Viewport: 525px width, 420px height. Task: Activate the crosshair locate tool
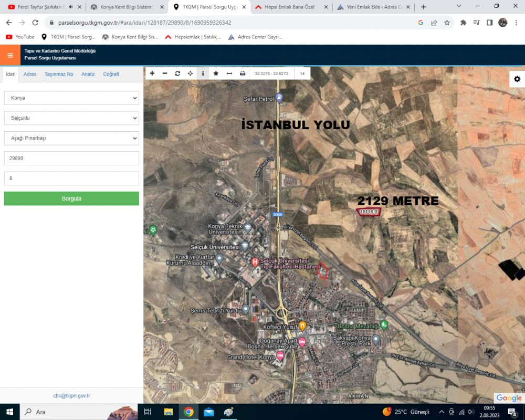[190, 73]
